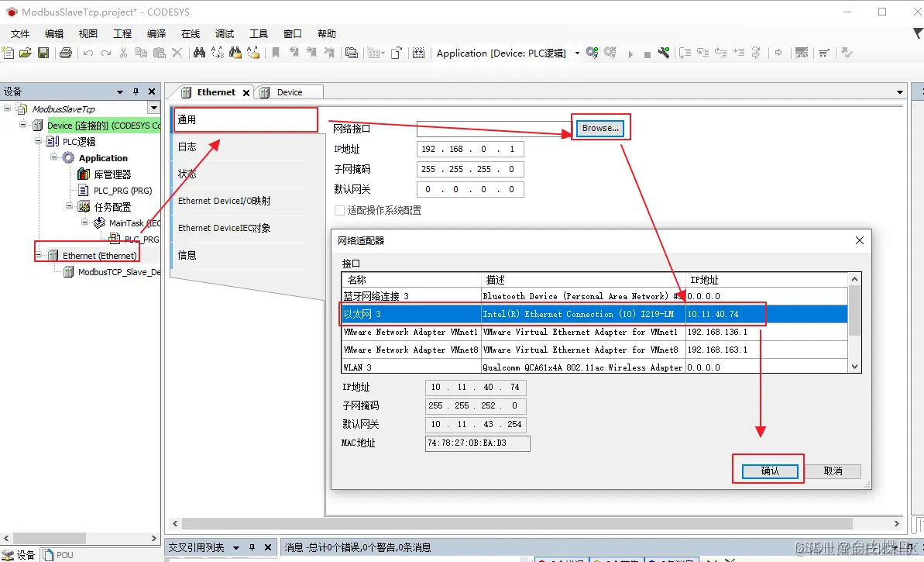Select ModbusTCP_Slave_De tree item
Screen dimensions: 924x562
(x=112, y=272)
